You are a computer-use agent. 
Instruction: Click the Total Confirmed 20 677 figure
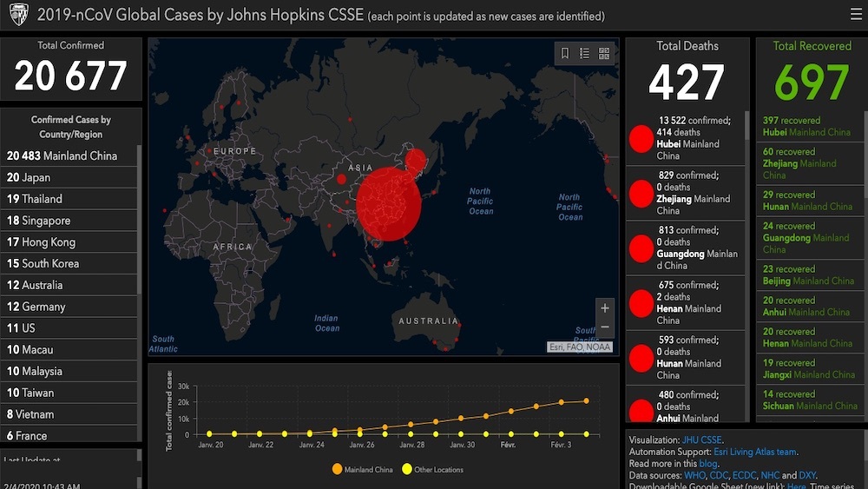(x=71, y=76)
